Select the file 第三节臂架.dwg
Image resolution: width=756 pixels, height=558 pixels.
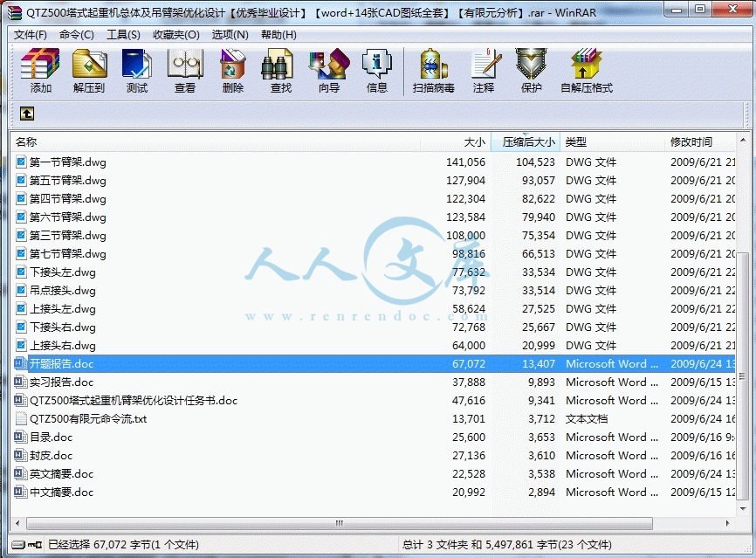67,236
